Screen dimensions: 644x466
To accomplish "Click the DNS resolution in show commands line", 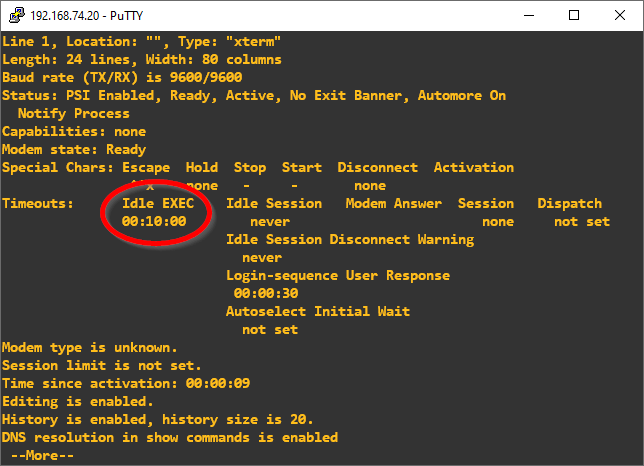I will (170, 438).
